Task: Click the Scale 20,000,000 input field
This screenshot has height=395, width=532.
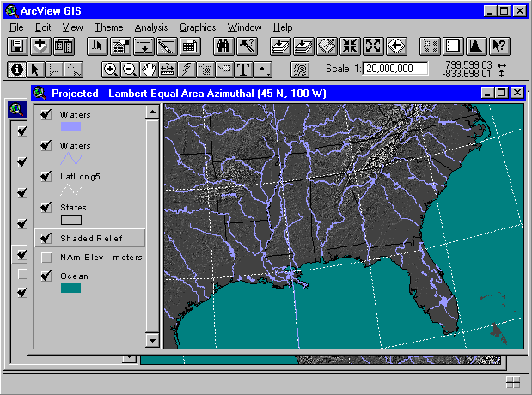Action: click(395, 69)
